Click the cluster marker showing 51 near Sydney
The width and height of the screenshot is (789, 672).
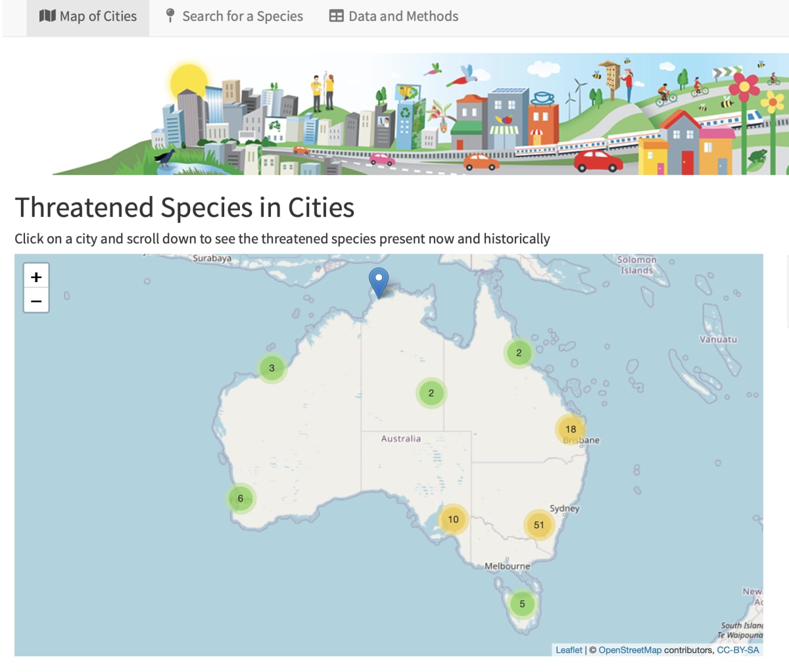[x=539, y=525]
